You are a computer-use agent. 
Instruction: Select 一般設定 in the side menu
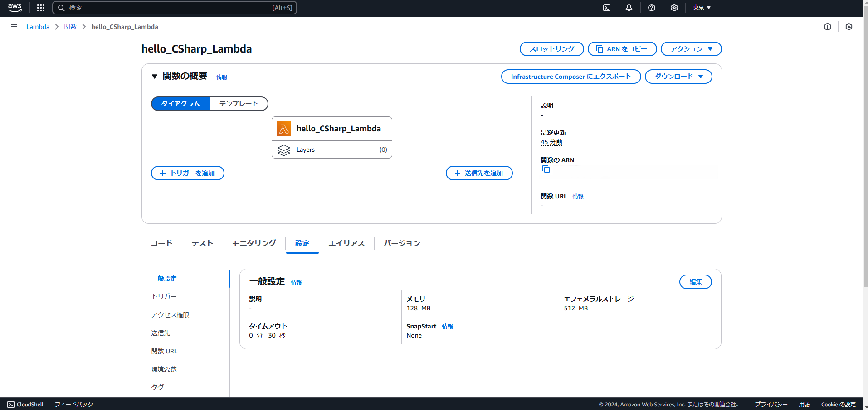164,279
